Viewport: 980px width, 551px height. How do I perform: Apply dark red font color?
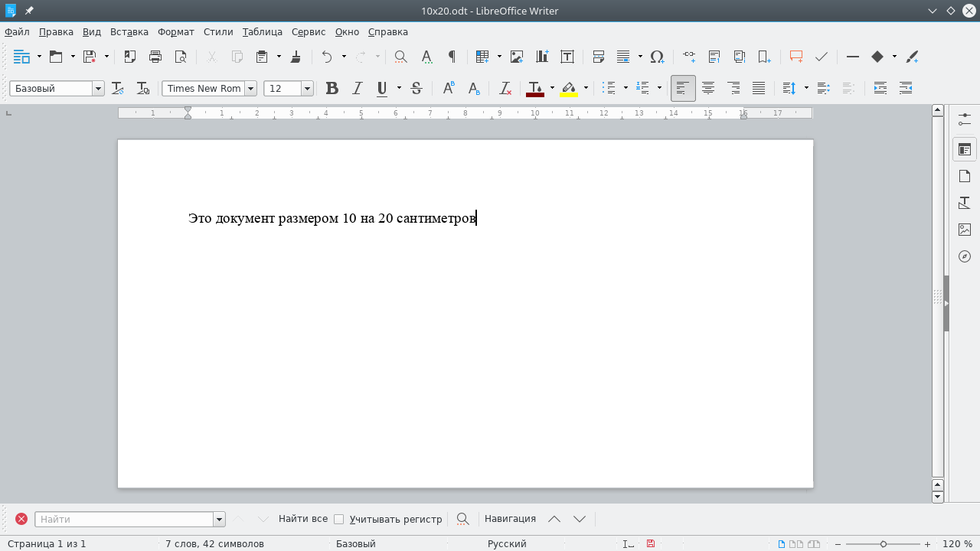pyautogui.click(x=535, y=89)
